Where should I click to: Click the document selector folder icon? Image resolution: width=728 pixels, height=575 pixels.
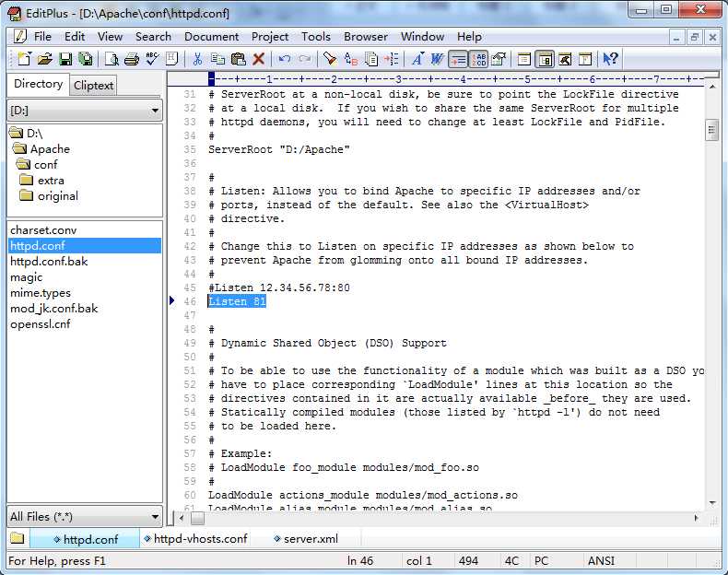click(x=18, y=538)
